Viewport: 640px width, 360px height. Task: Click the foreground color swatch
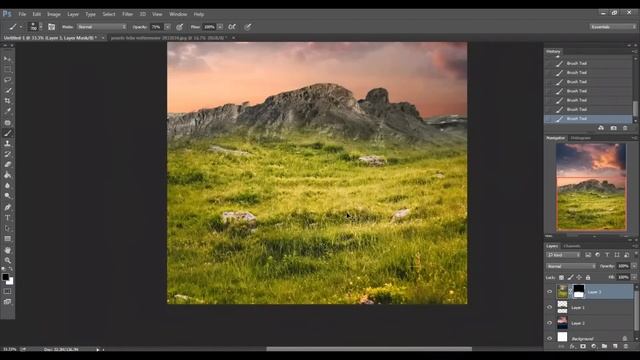tap(5, 277)
